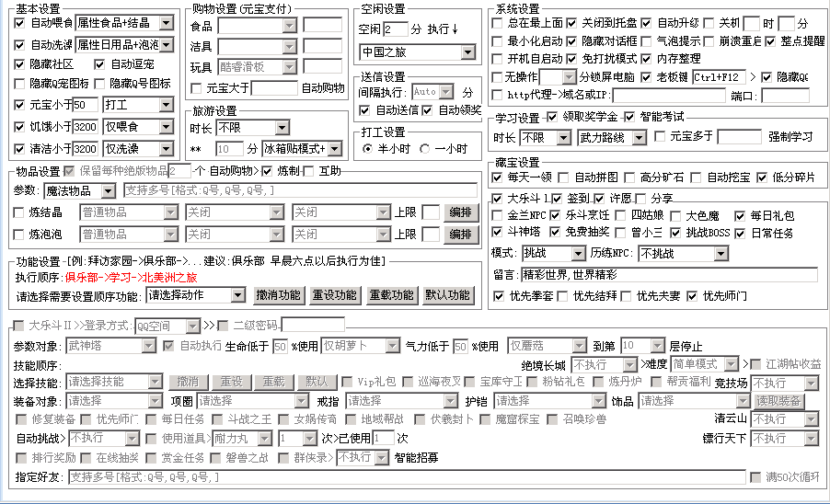Toggle the 斗神塔 checkbox

pyautogui.click(x=497, y=232)
